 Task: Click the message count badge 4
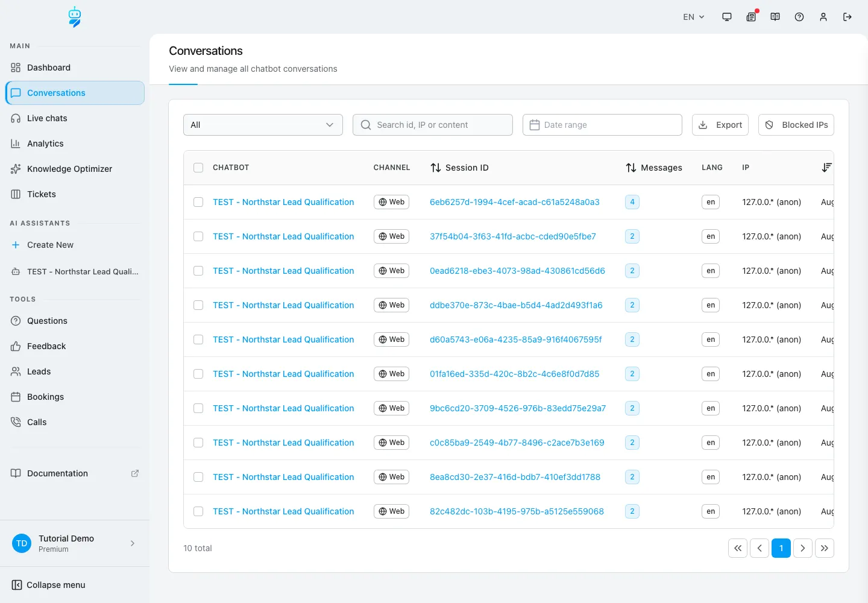tap(632, 202)
